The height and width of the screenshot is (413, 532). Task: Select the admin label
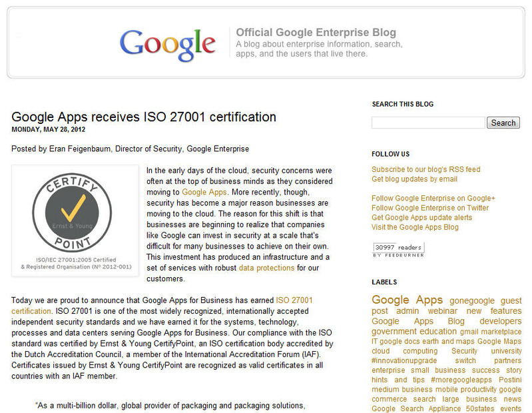coord(407,311)
